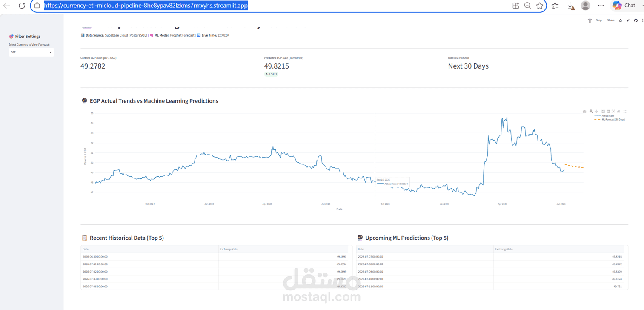Click Upcoming ML Predictions (Top 5) heading
Screen dimensions: 644x310
(406, 238)
